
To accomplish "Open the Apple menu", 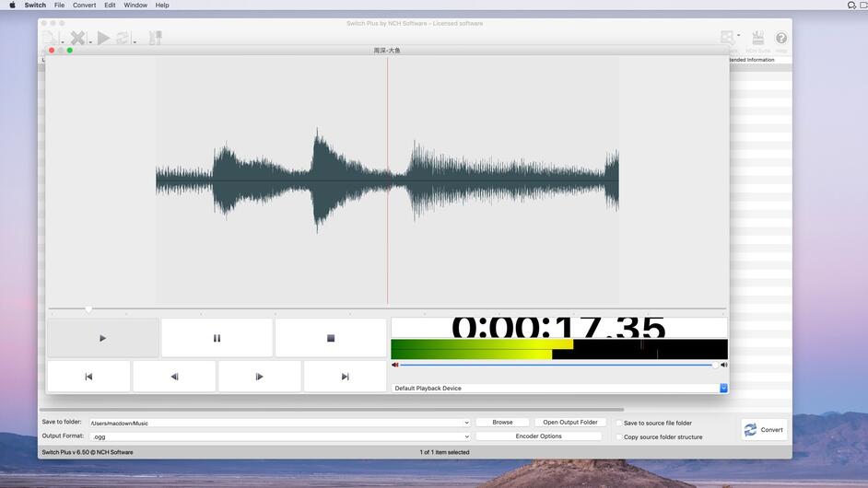I will (x=12, y=5).
